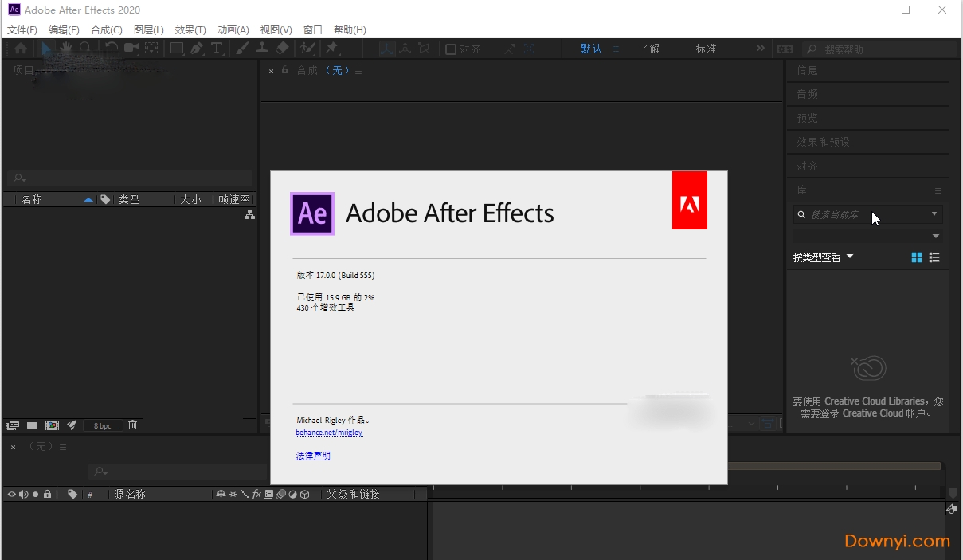Select the Pen tool in the toolbar
963x560 pixels.
pos(197,48)
